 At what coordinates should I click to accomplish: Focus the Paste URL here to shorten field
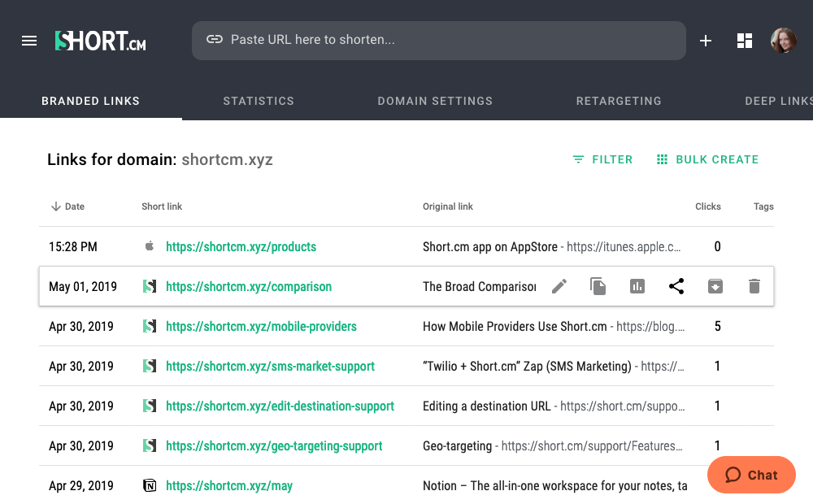[439, 40]
